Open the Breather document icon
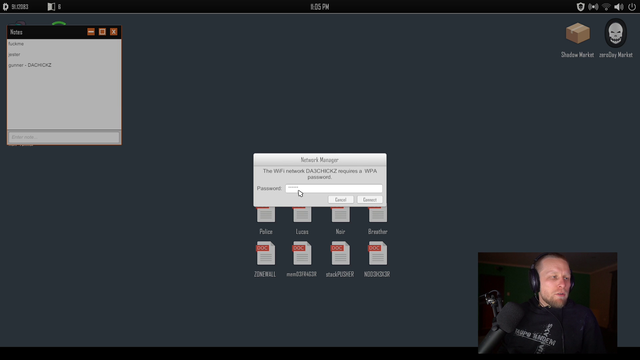Screen dimensions: 640x360 [378, 215]
